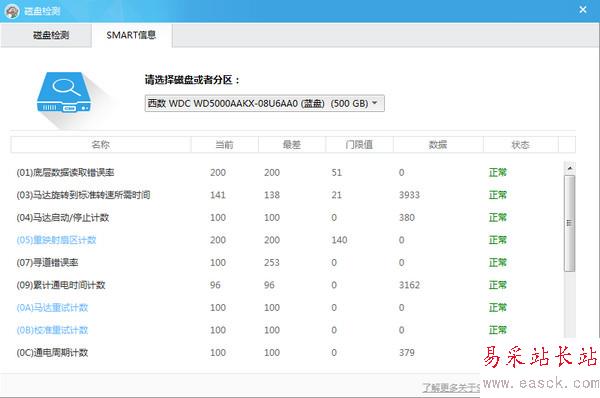Close the 磁盘检测 window
Image resolution: width=600 pixels, height=398 pixels.
pyautogui.click(x=582, y=10)
